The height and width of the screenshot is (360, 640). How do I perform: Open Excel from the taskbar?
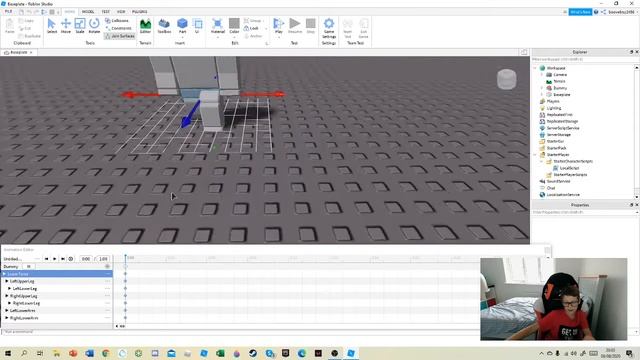click(220, 353)
